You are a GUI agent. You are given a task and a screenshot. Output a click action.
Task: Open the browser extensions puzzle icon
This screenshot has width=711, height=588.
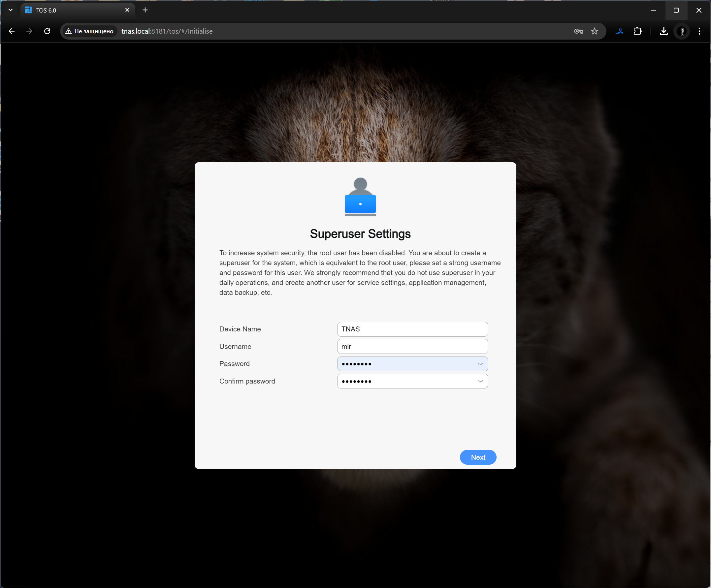[x=637, y=31]
